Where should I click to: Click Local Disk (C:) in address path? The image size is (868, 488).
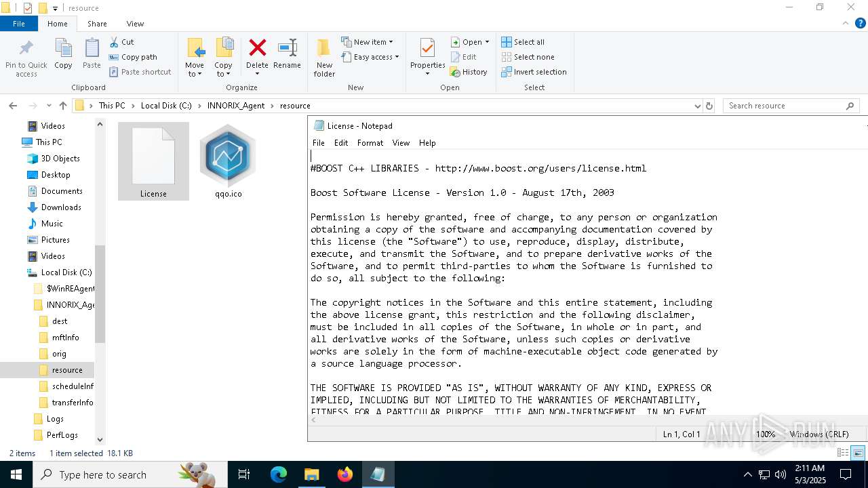pyautogui.click(x=166, y=106)
